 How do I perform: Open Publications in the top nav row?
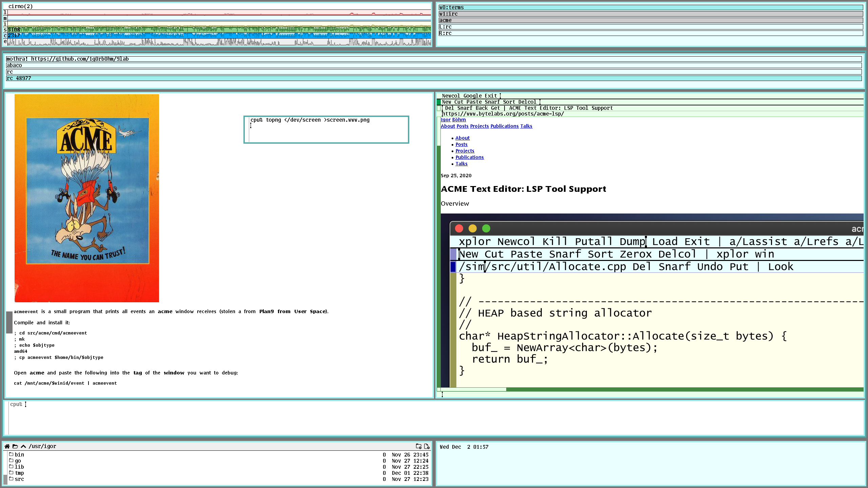pyautogui.click(x=505, y=126)
